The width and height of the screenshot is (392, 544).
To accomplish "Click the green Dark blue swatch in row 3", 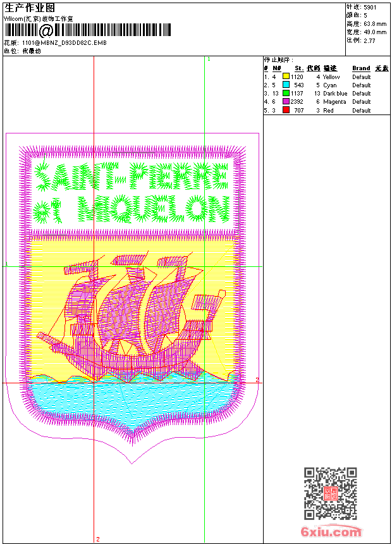I will tap(286, 93).
